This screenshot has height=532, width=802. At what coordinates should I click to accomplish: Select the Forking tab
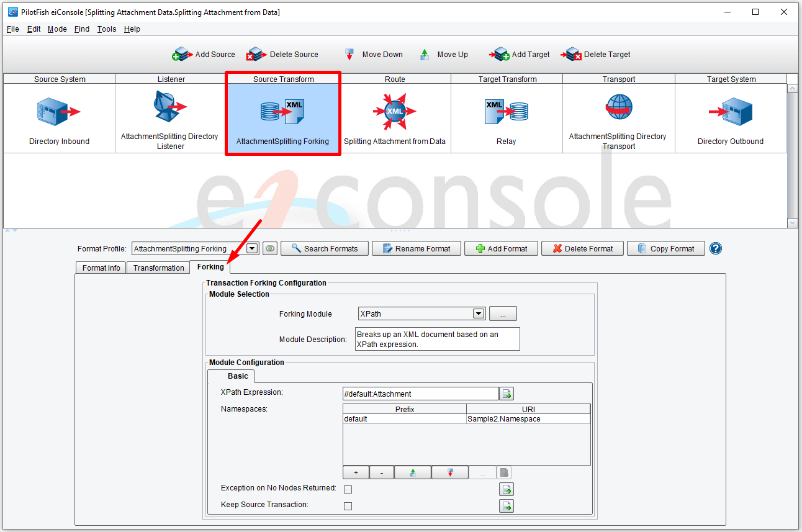[x=210, y=267]
